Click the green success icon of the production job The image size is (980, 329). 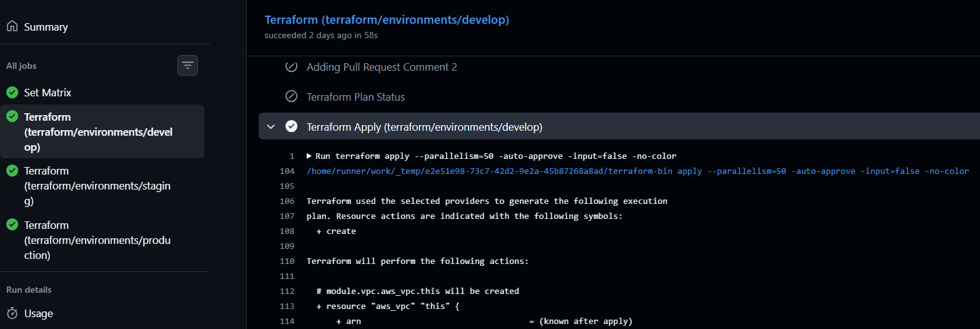pyautogui.click(x=12, y=225)
